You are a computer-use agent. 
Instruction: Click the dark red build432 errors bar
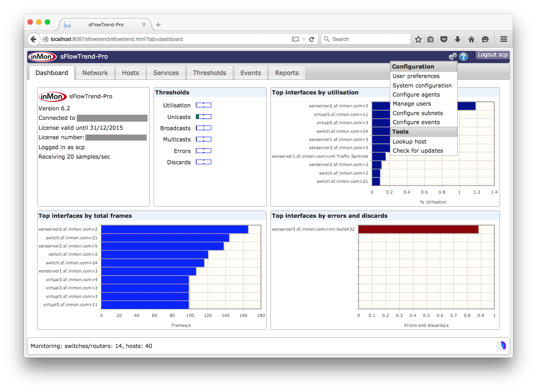418,229
